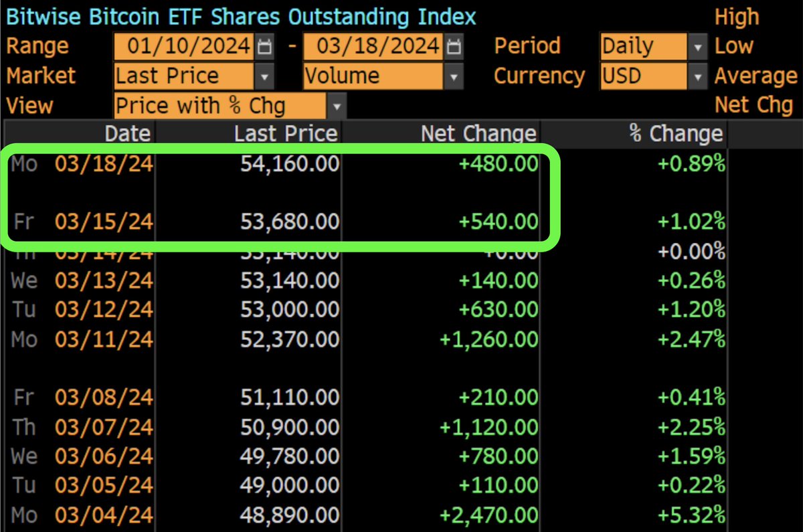Select the 03/12/24 date cell
This screenshot has height=532, width=803.
(104, 309)
